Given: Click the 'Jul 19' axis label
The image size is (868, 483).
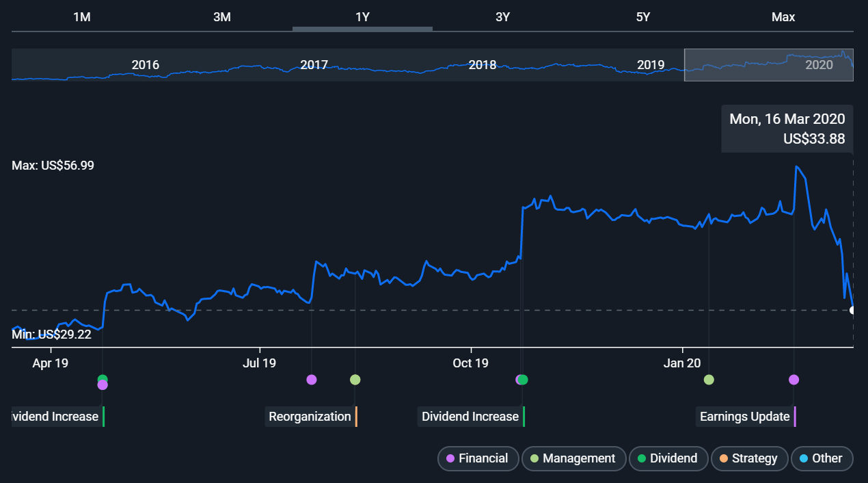Looking at the screenshot, I should coord(260,363).
